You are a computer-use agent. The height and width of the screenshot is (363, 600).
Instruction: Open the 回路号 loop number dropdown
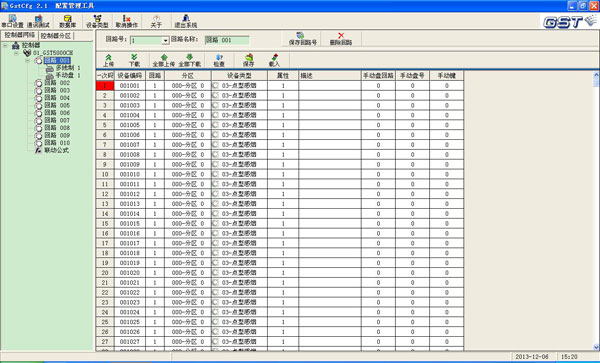(x=166, y=41)
